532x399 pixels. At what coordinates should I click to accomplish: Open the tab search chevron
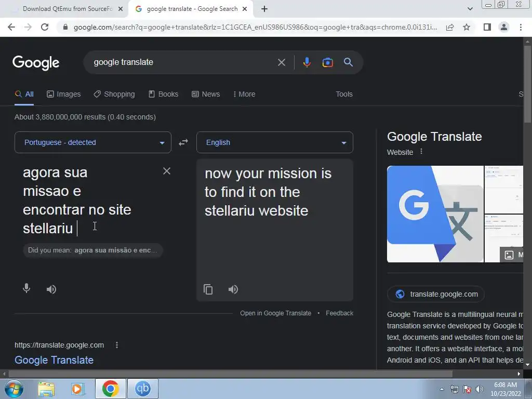470,9
